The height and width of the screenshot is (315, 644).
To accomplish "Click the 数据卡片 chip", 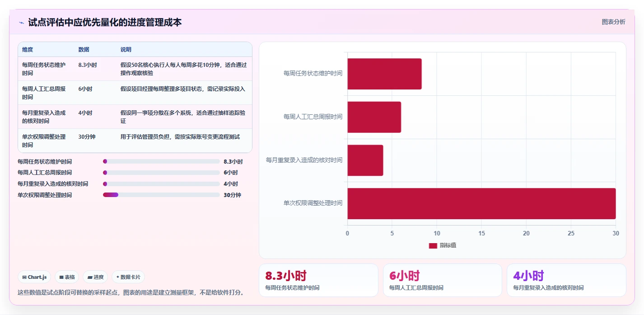I will pos(128,277).
